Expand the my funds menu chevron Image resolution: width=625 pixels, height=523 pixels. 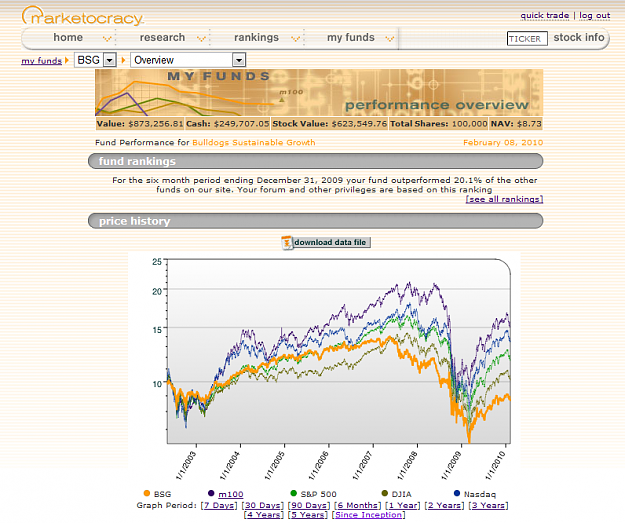390,38
